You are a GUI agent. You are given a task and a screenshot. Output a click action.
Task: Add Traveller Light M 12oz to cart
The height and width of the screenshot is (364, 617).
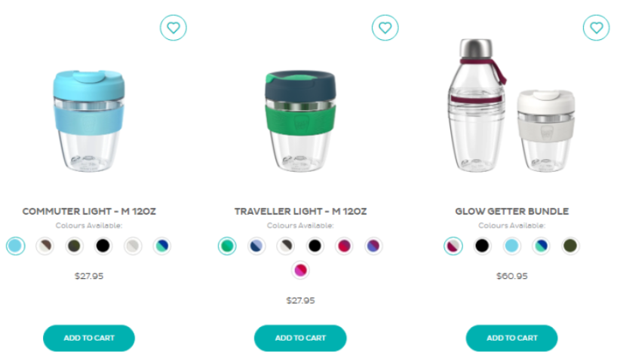(x=300, y=338)
